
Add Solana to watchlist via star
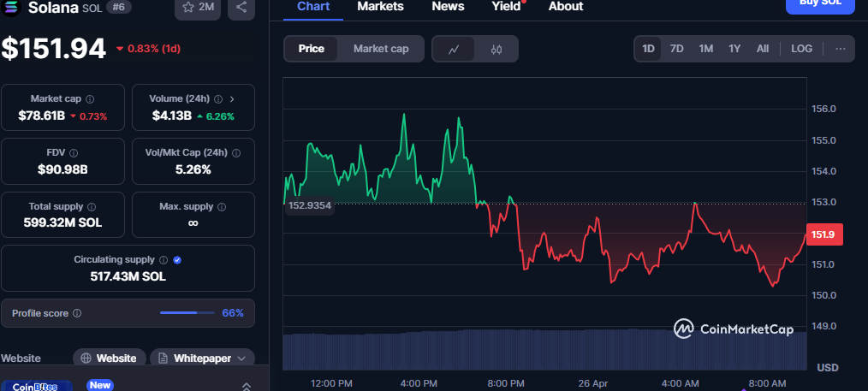click(198, 7)
